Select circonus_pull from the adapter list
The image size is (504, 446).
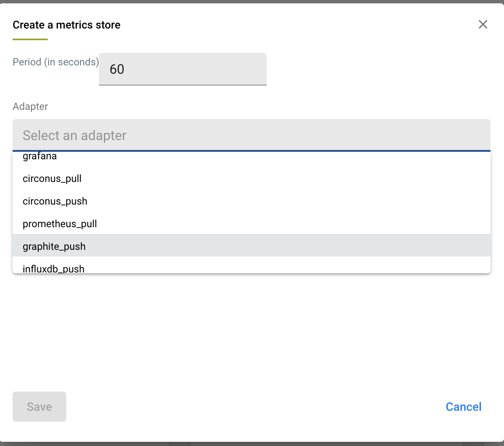[x=52, y=179]
